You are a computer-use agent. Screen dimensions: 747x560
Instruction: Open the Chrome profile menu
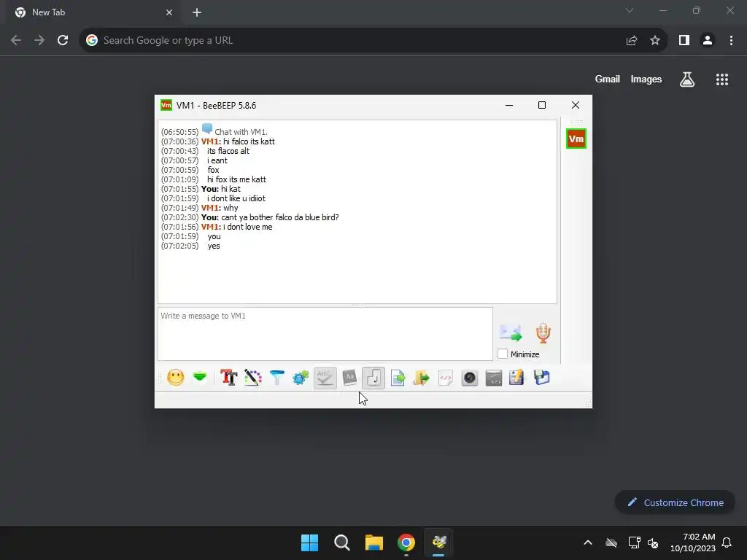[708, 41]
